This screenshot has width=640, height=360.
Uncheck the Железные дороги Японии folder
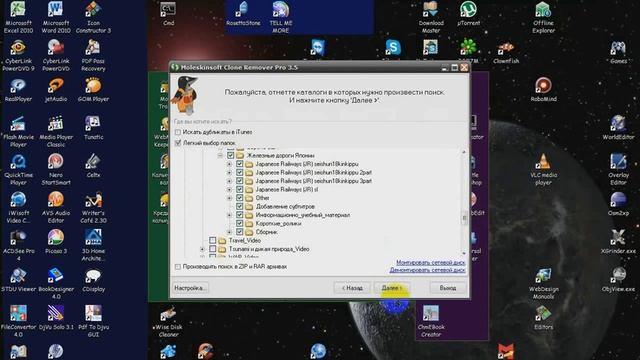click(x=231, y=155)
